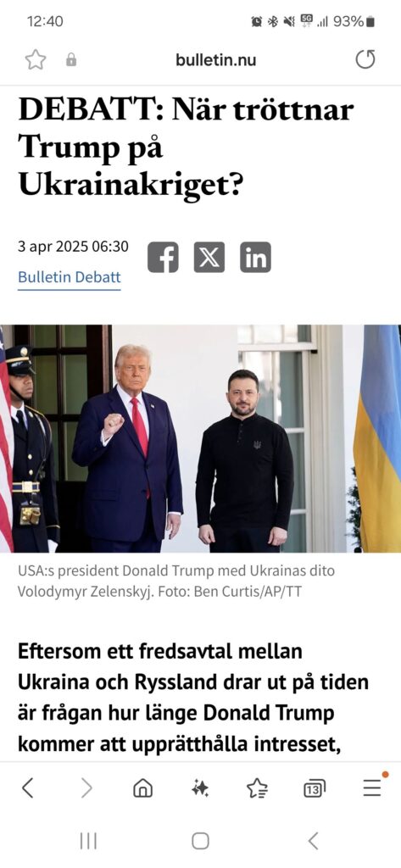Viewport: 401px width, 868px height.
Task: Tap the article headline about Ukrainakriget
Action: coord(186,147)
